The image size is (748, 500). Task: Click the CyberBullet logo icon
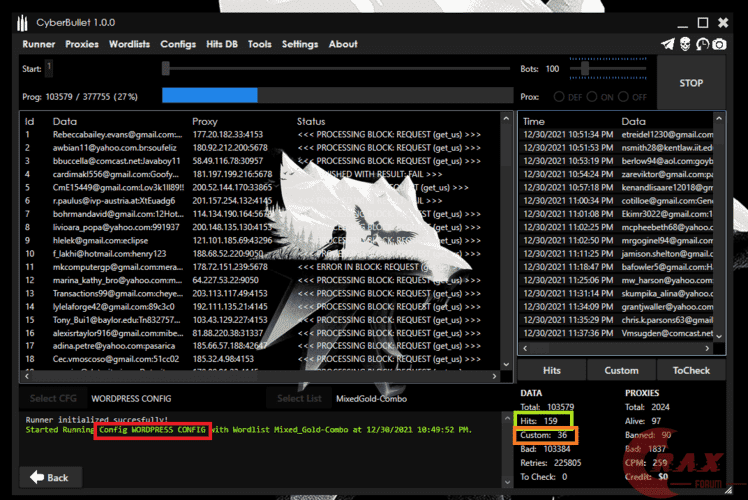tap(22, 22)
